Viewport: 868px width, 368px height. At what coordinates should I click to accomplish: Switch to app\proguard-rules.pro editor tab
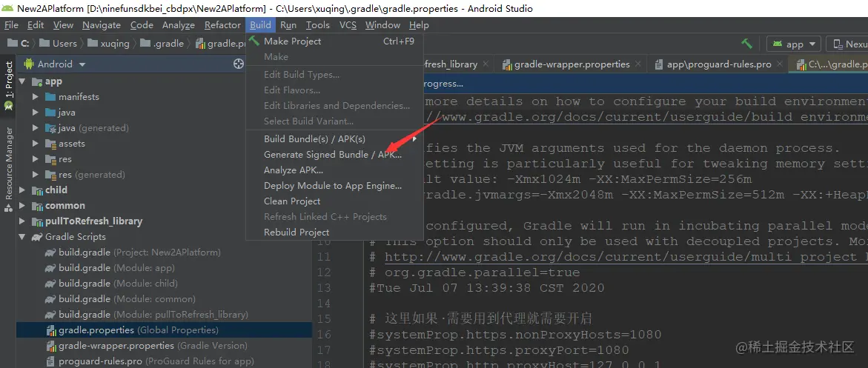(x=718, y=64)
